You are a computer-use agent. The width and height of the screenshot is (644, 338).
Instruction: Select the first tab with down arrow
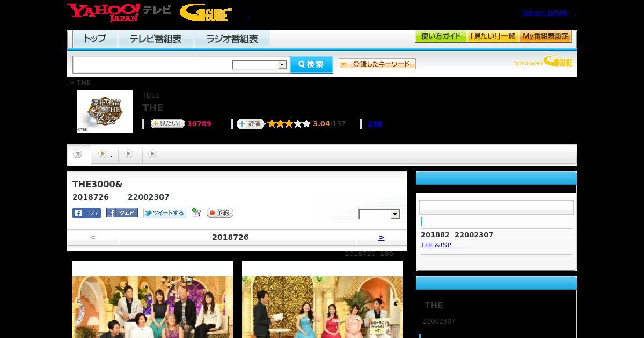(x=78, y=155)
